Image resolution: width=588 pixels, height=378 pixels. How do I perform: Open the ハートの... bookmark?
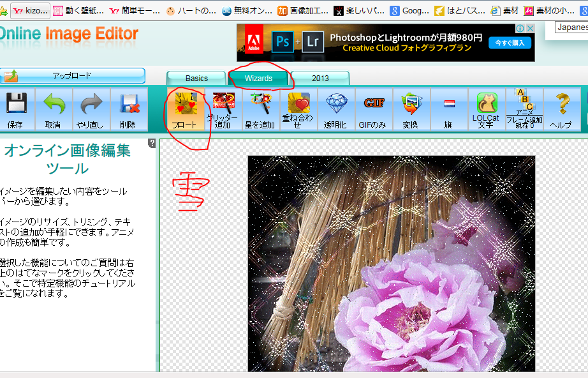click(191, 11)
